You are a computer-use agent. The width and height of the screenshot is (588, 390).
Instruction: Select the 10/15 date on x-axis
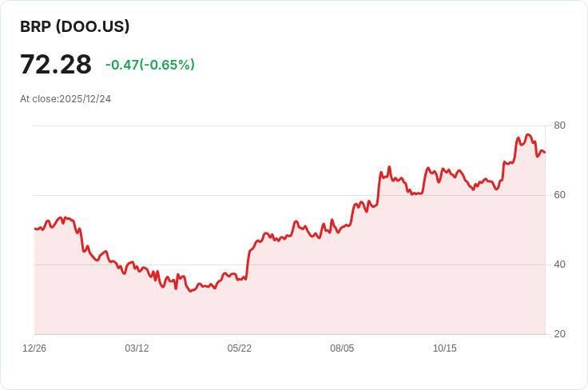click(x=445, y=348)
